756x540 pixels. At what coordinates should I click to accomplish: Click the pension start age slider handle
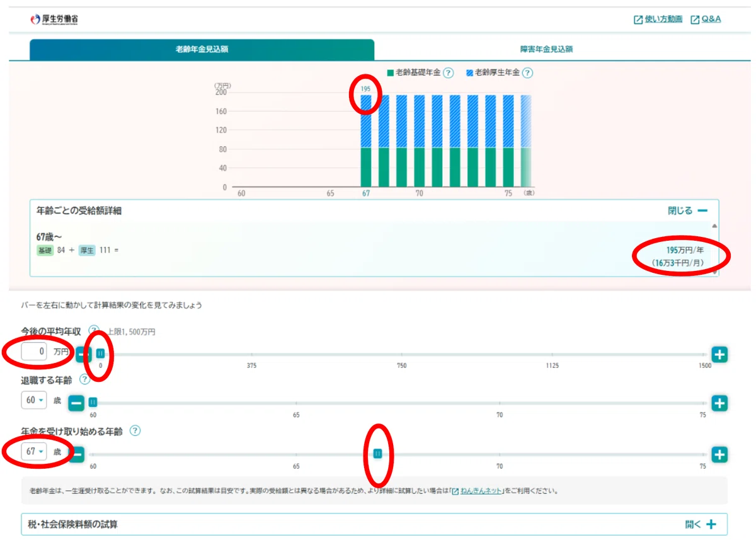(377, 454)
